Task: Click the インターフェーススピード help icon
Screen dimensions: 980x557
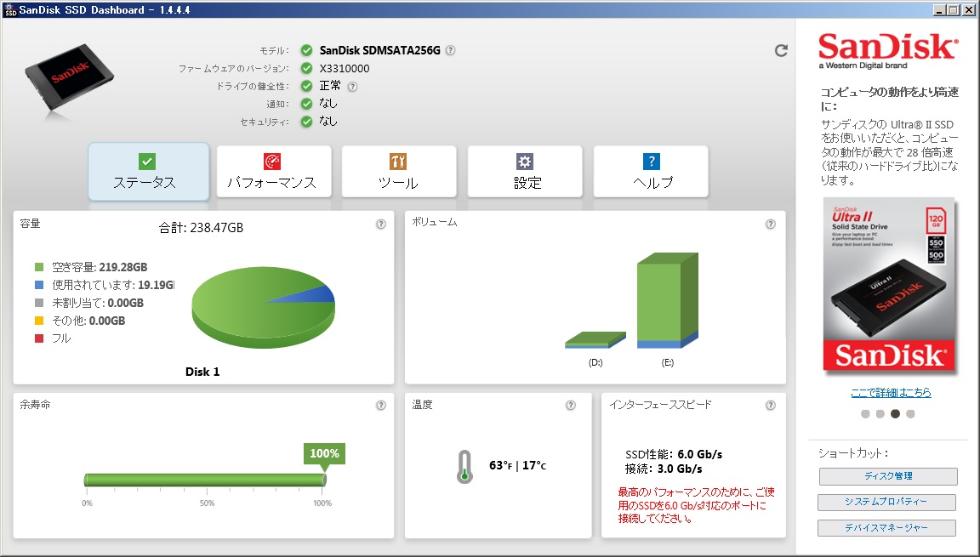Action: click(771, 406)
